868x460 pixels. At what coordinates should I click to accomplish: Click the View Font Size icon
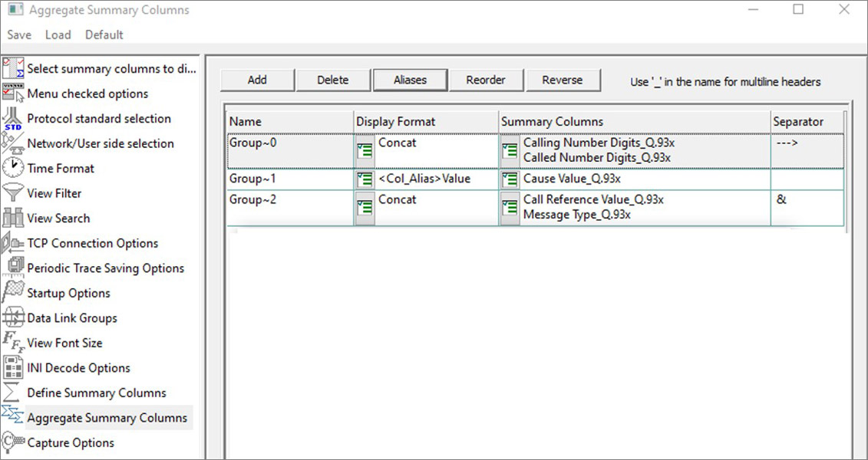coord(13,343)
